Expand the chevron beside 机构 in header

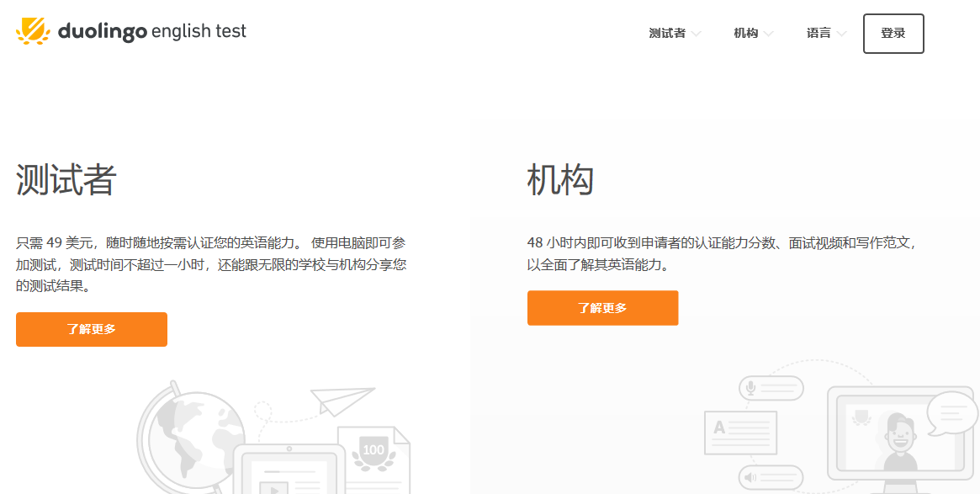point(768,35)
